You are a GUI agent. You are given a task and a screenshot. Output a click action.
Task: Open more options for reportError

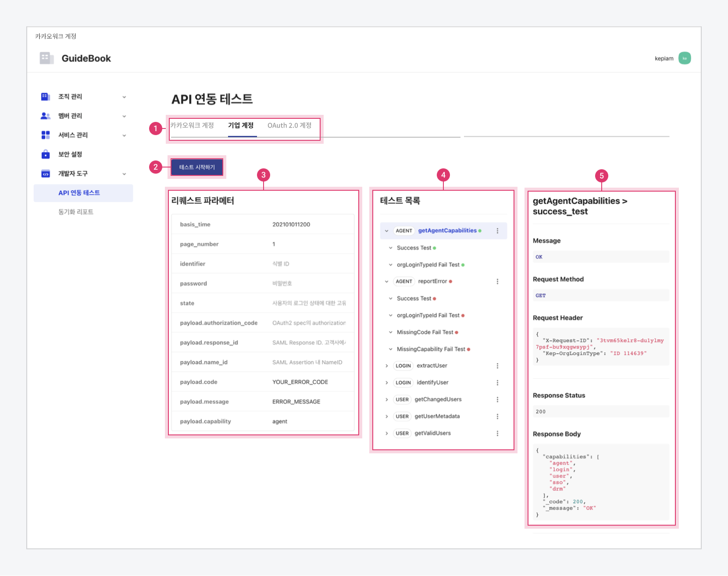(x=497, y=281)
